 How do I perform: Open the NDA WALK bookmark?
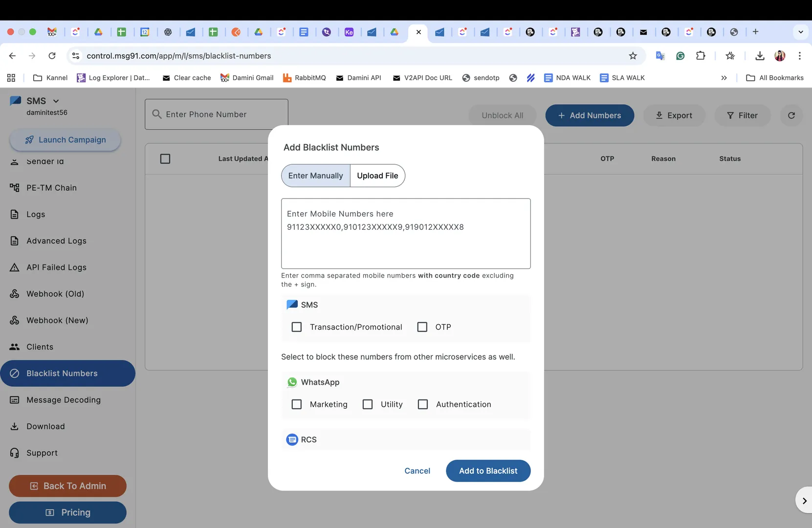pos(568,78)
